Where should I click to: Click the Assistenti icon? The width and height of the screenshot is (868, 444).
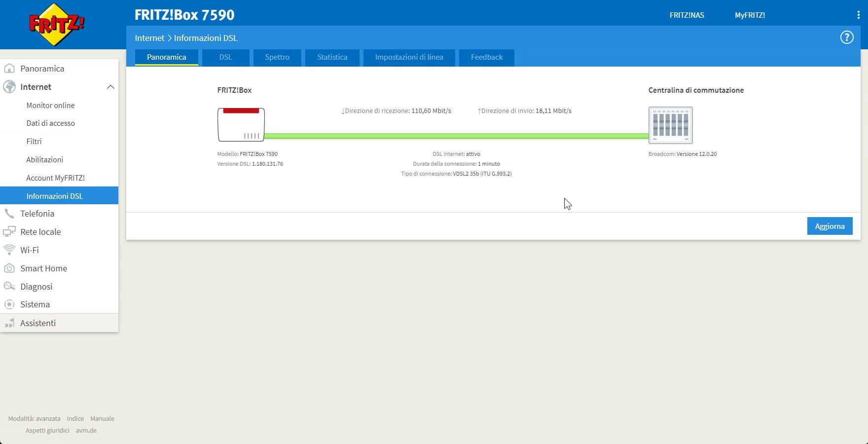coord(9,323)
